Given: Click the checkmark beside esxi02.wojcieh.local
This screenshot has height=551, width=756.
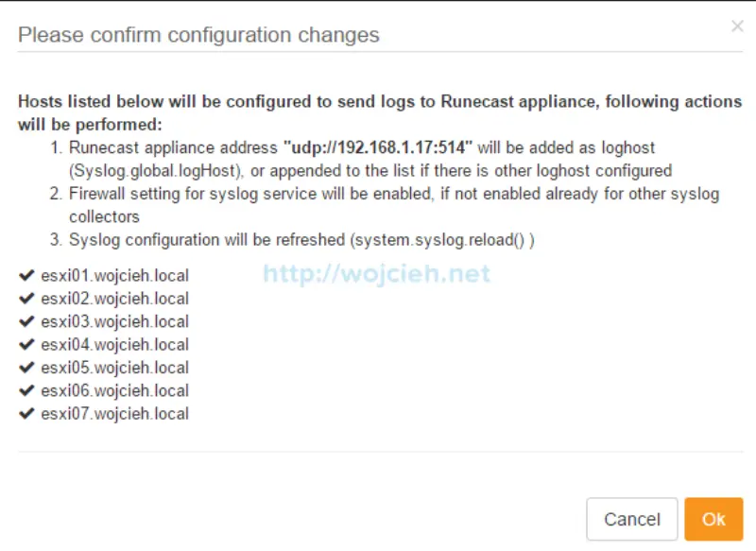Looking at the screenshot, I should pos(26,299).
